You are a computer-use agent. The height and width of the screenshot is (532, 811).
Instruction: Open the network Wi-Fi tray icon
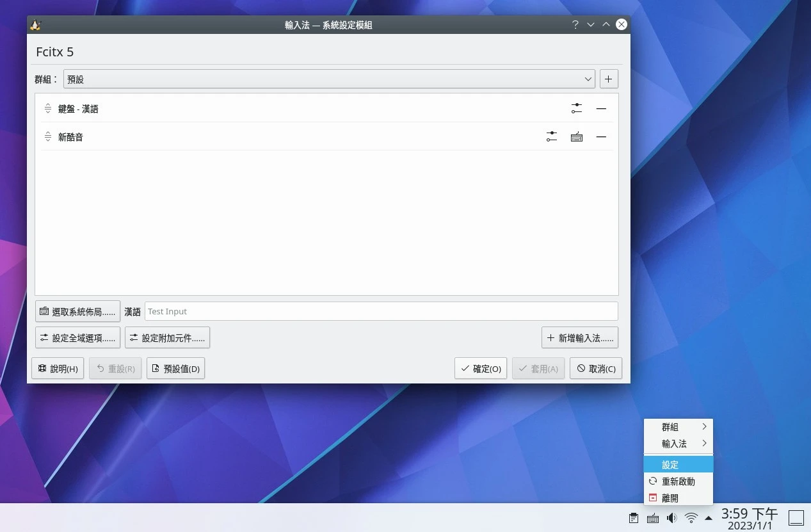[x=691, y=518]
